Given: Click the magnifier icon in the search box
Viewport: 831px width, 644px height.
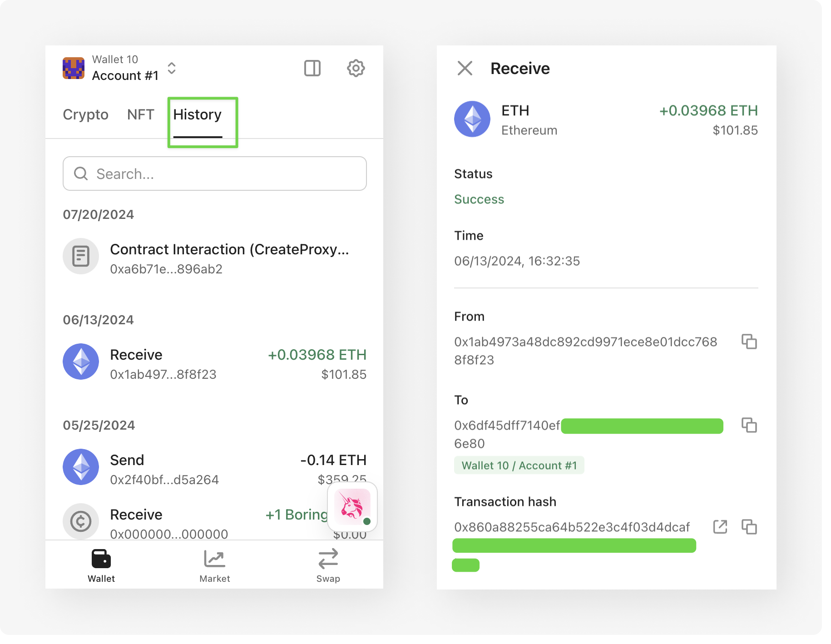Looking at the screenshot, I should point(81,173).
